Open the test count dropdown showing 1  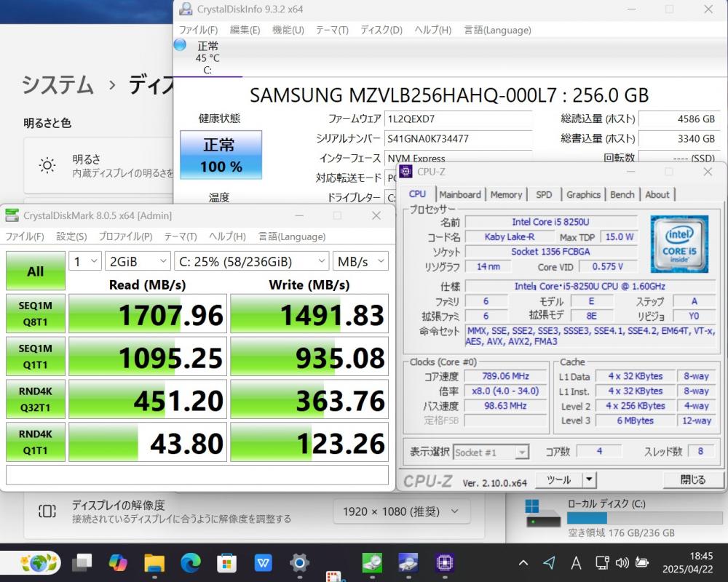pos(85,261)
